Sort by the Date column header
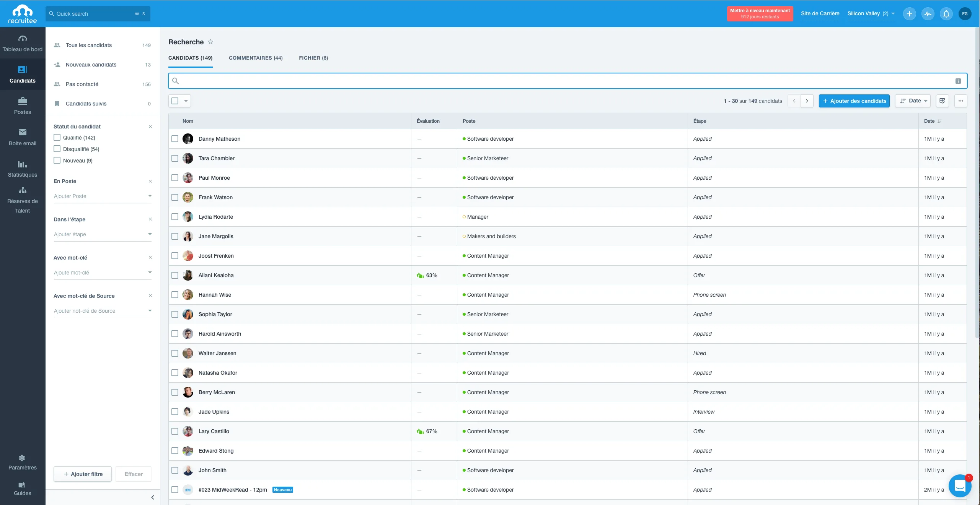 [933, 121]
